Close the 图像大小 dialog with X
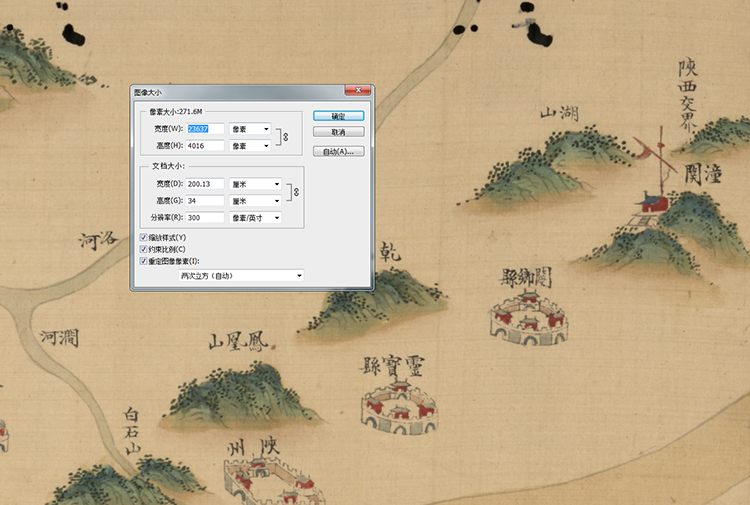750x505 pixels. (x=358, y=90)
